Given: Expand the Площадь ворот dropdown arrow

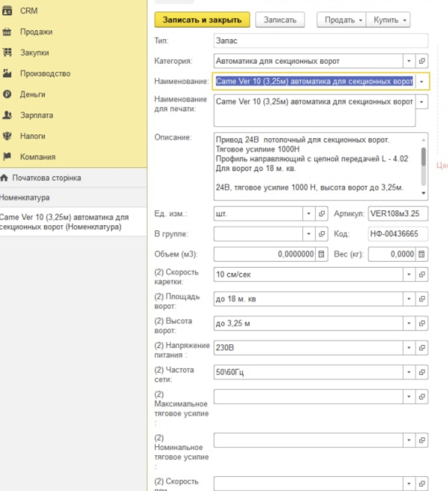Looking at the screenshot, I should coord(409,299).
